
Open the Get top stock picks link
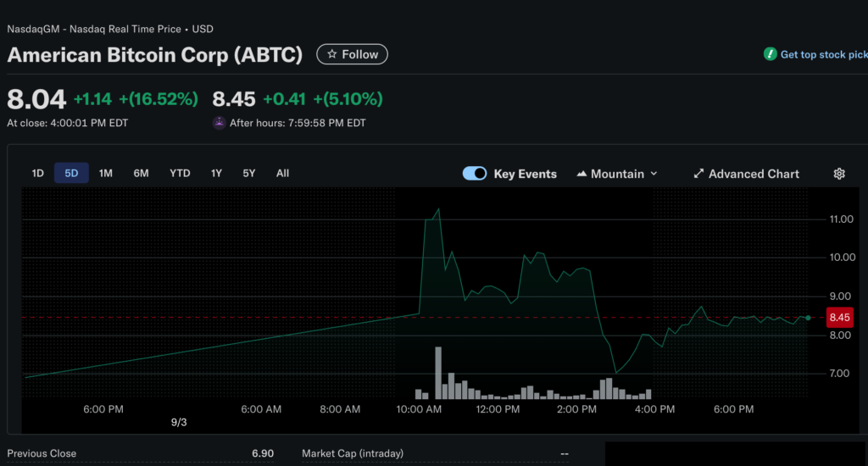click(822, 54)
